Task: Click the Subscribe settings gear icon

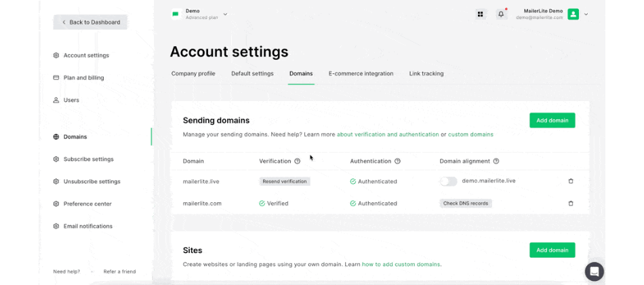Action: pos(56,159)
